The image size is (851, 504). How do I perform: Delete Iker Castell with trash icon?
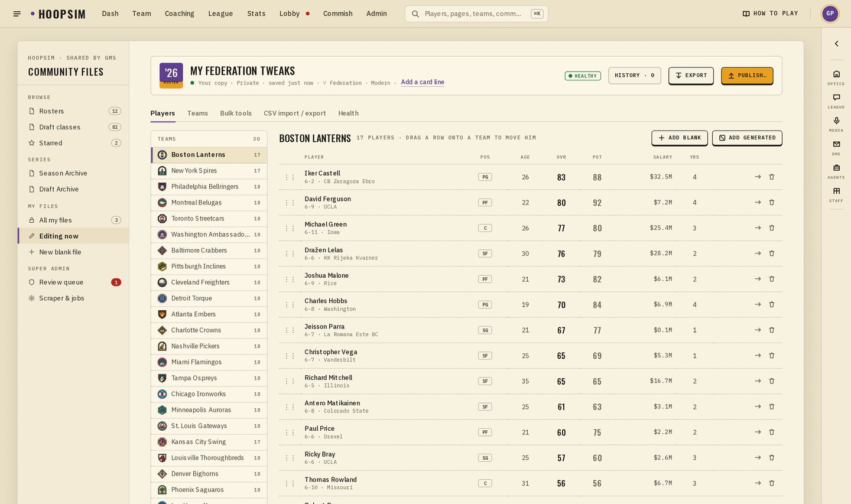click(x=771, y=177)
